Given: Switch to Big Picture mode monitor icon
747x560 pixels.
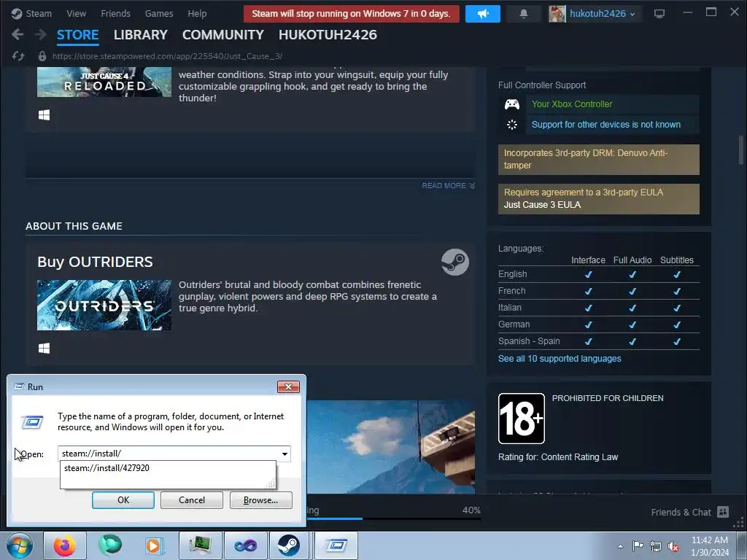Looking at the screenshot, I should (659, 13).
